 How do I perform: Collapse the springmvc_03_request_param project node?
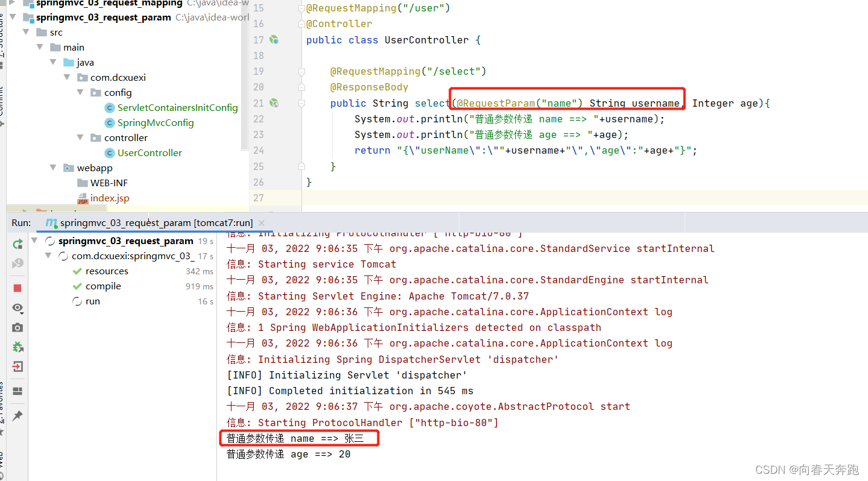click(13, 17)
